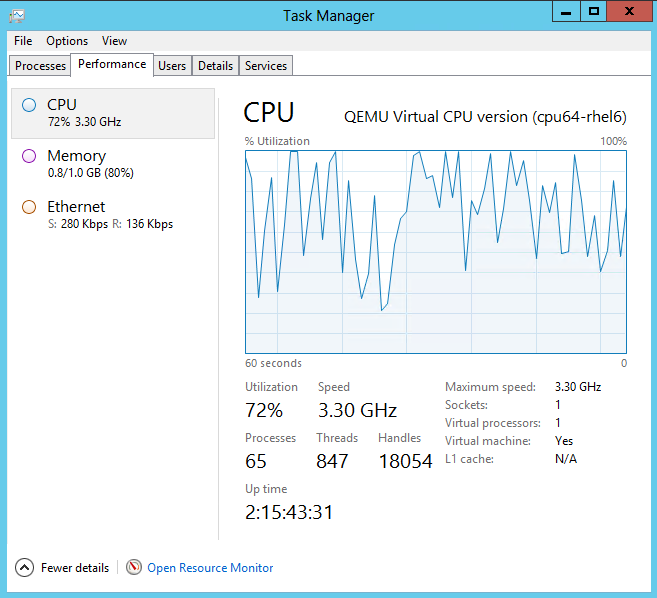657x598 pixels.
Task: Open Resource Monitor link
Action: (x=210, y=568)
